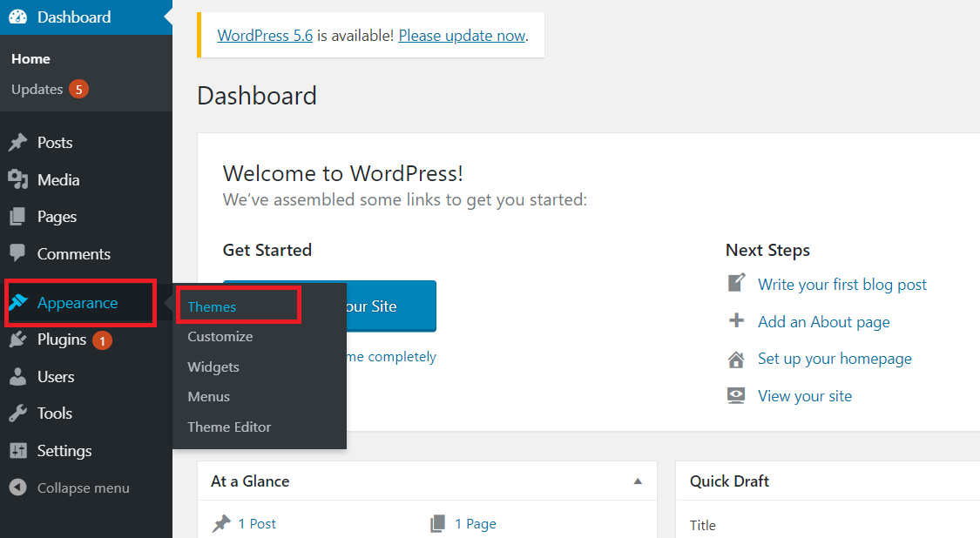Click the Tools wrench icon
The image size is (980, 538).
coord(18,413)
